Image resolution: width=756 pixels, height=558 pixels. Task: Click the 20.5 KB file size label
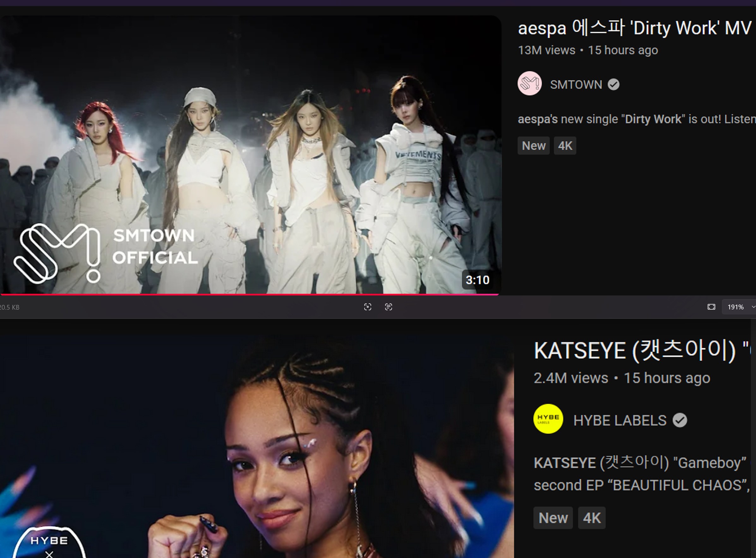click(9, 307)
